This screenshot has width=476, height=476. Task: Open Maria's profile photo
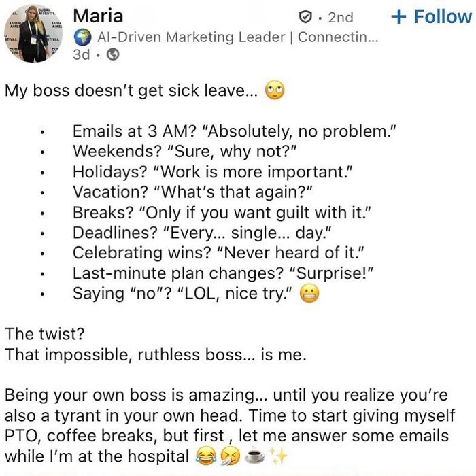(33, 33)
